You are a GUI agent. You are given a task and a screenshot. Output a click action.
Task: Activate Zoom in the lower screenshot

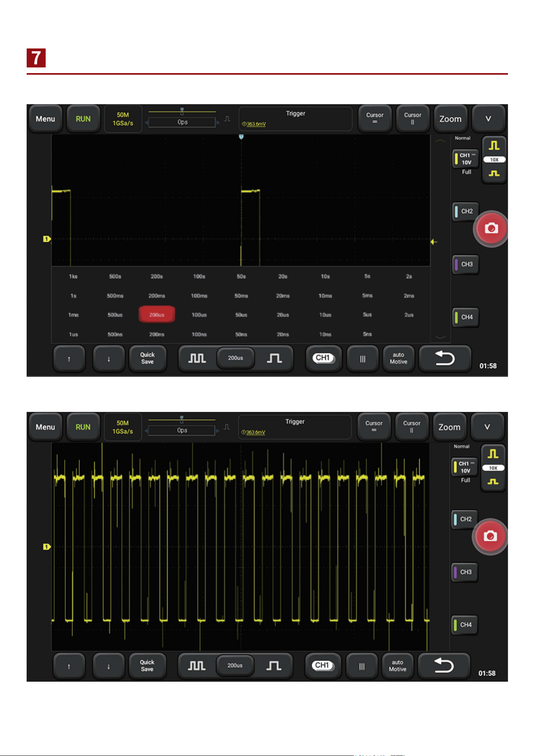(449, 427)
